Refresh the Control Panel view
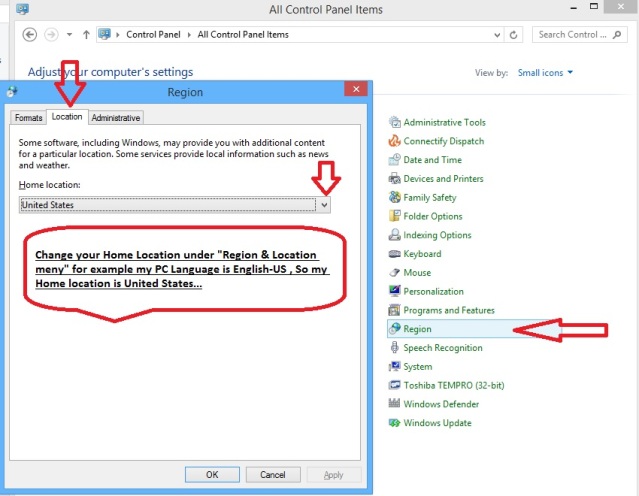The height and width of the screenshot is (496, 639). pos(513,35)
